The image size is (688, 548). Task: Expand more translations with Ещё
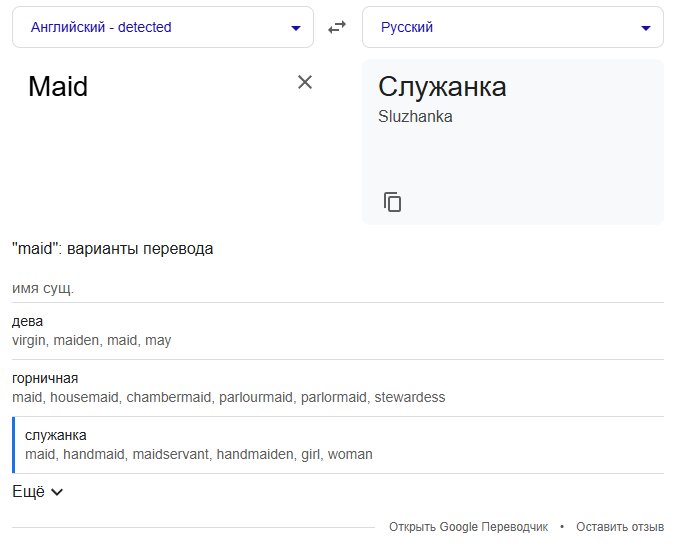point(37,491)
